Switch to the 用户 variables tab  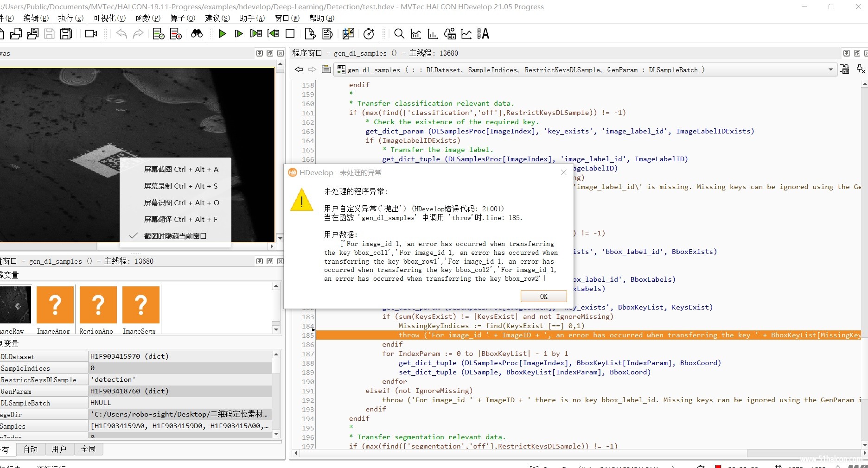click(59, 449)
